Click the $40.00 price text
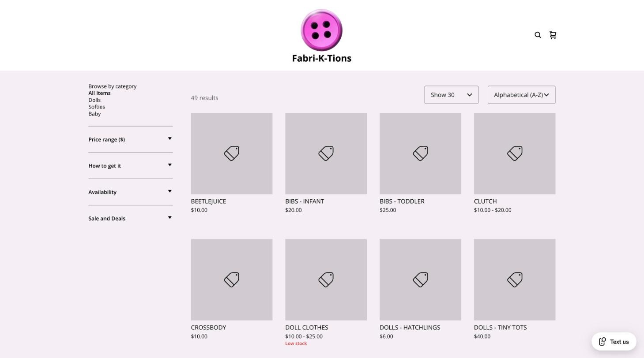Viewport: 644px width, 358px height. point(482,336)
